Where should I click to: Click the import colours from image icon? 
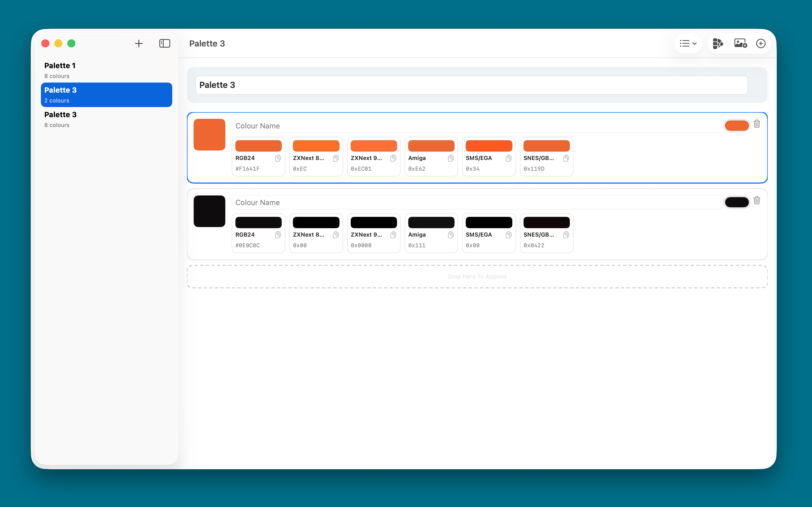click(740, 44)
